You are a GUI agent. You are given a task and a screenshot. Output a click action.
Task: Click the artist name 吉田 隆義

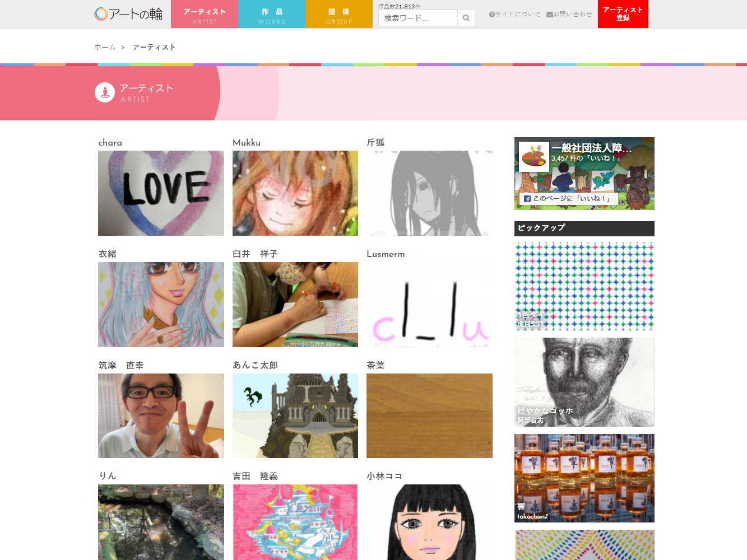pyautogui.click(x=255, y=477)
